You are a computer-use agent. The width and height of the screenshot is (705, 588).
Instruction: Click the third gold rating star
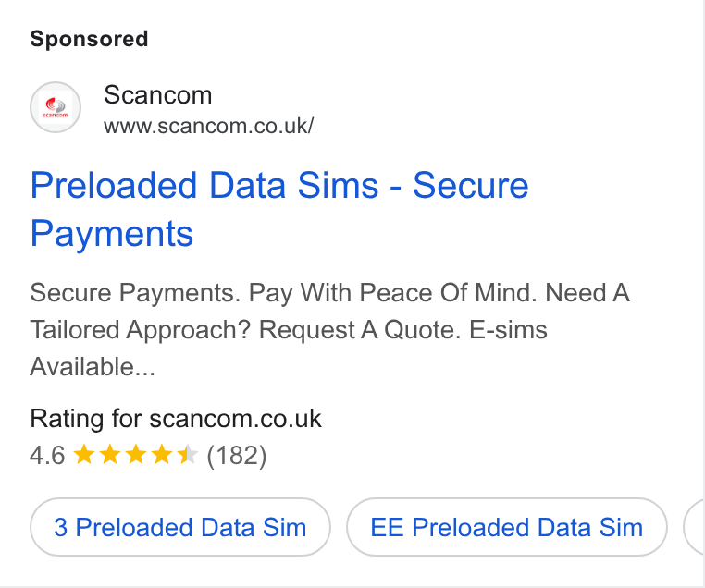coord(136,455)
